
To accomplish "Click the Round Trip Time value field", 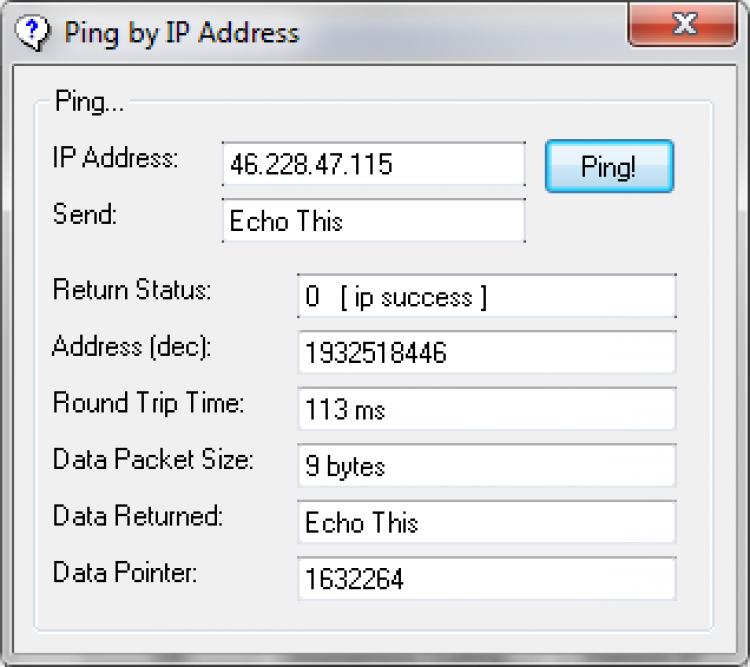I will tap(486, 408).
